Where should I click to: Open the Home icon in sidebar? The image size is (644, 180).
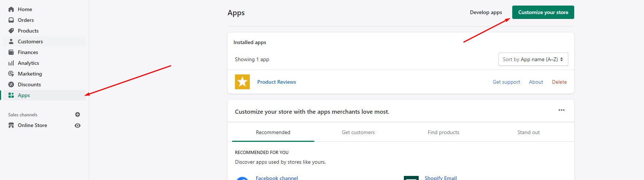pyautogui.click(x=11, y=9)
